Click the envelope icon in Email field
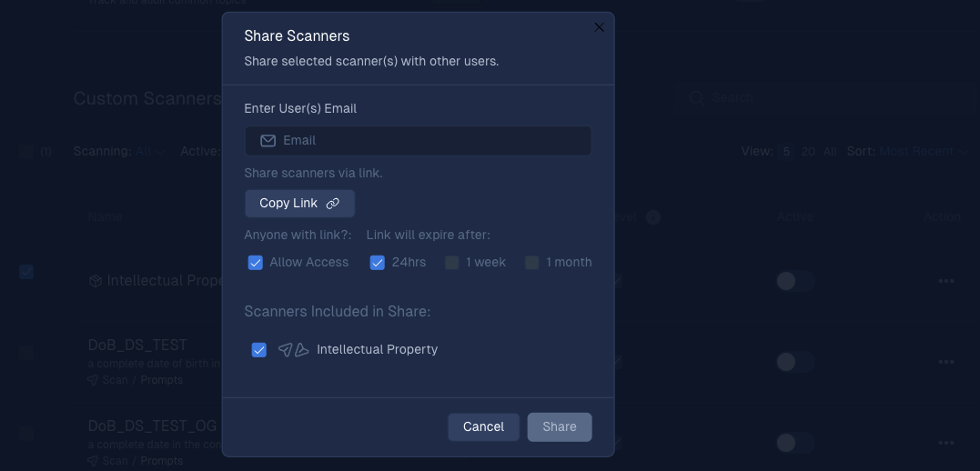The height and width of the screenshot is (471, 980). click(x=268, y=141)
